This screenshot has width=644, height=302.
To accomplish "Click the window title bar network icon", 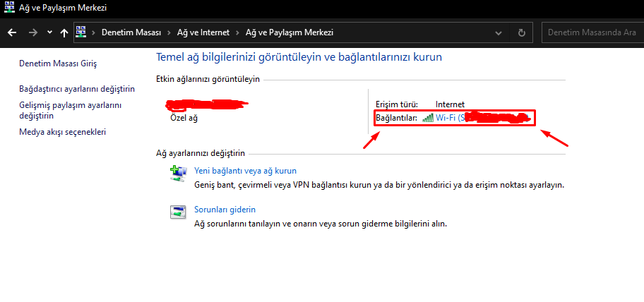I will click(9, 7).
